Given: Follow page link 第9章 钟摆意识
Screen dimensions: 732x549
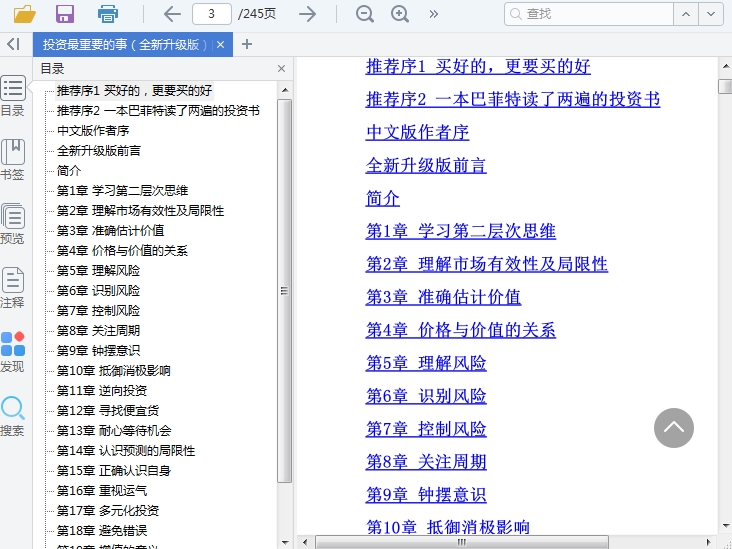Looking at the screenshot, I should 426,495.
